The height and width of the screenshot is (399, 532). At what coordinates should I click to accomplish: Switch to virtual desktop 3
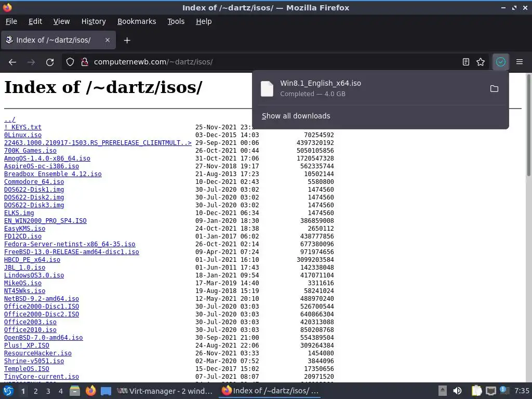pos(48,391)
